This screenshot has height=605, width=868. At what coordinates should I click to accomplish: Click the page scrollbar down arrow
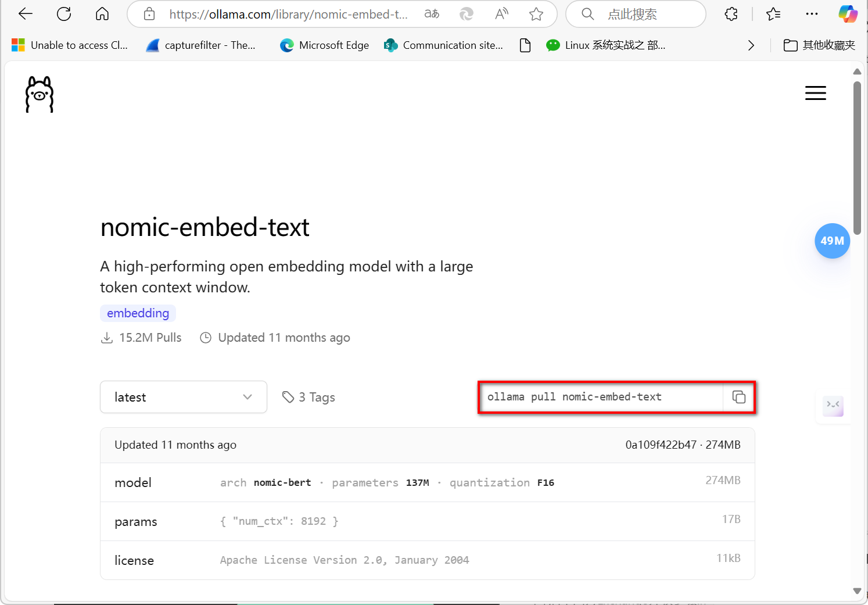click(857, 590)
